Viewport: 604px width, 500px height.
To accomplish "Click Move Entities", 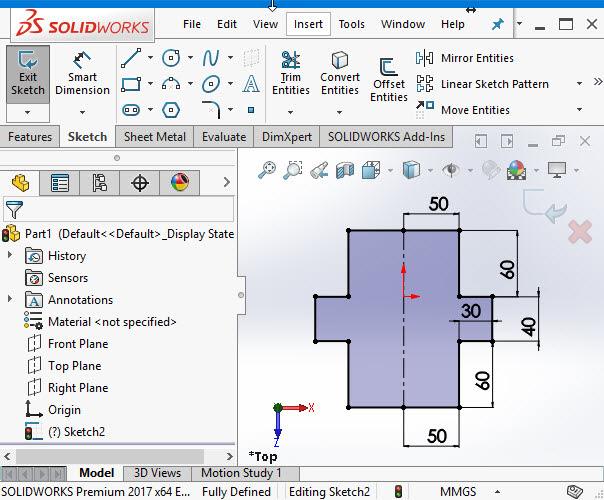I will (463, 110).
